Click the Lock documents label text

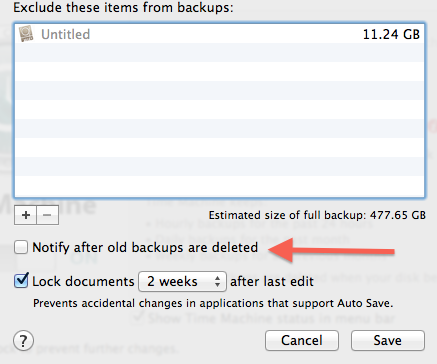83,281
